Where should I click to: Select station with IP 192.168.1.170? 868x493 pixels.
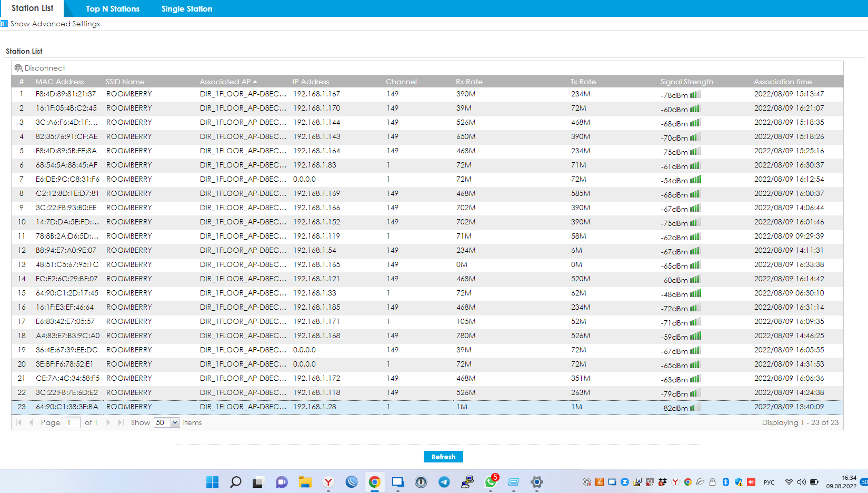point(427,109)
